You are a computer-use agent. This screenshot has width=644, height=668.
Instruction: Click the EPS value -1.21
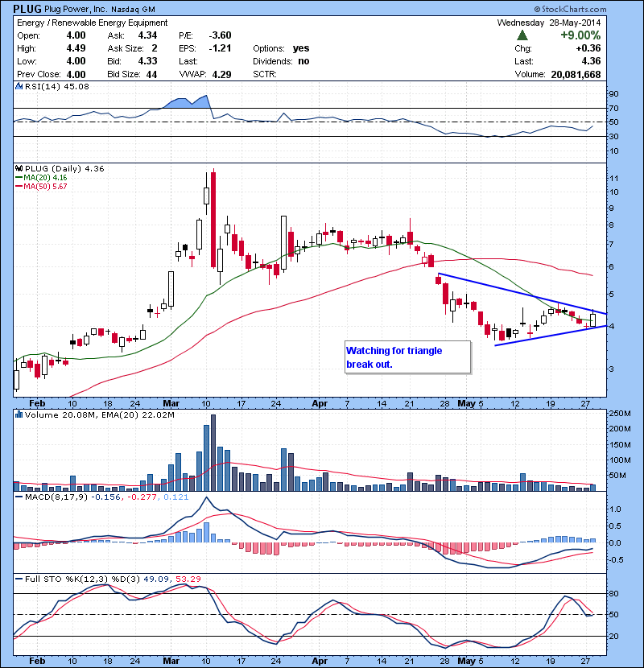coord(220,48)
